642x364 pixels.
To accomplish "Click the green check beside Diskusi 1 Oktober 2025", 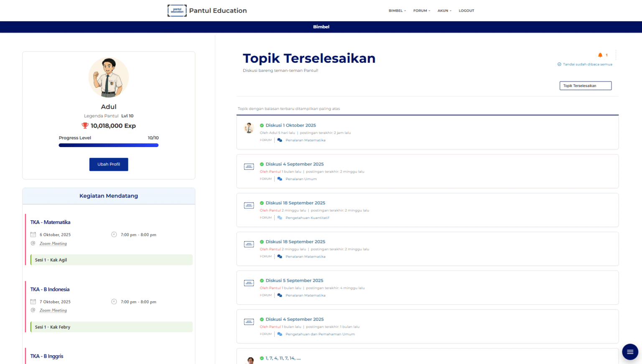I will pyautogui.click(x=262, y=125).
